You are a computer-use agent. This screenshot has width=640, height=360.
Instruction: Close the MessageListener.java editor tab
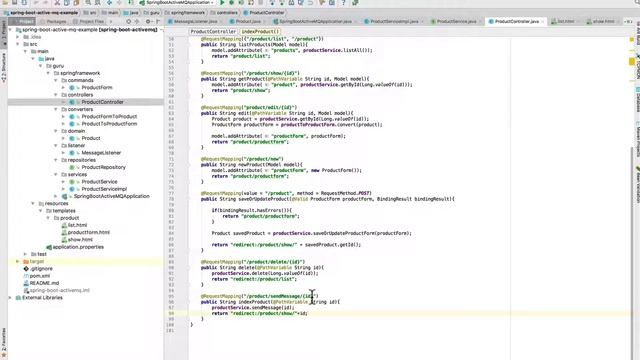pos(221,21)
